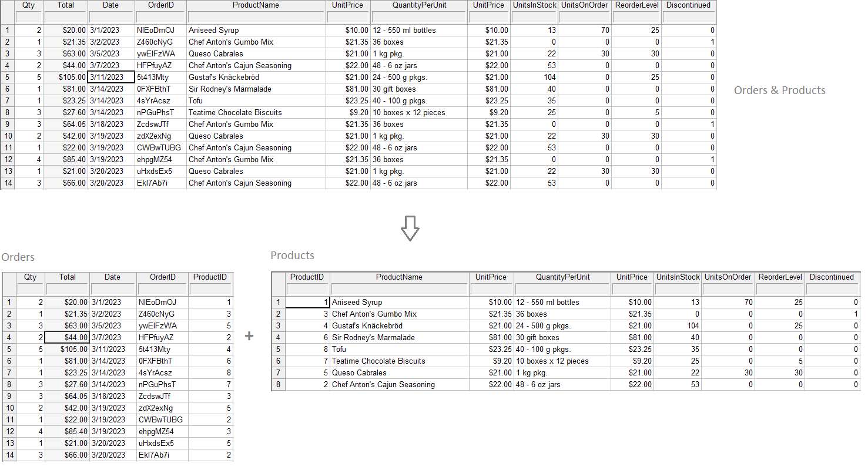Click the ProductID column header in Orders table
The width and height of the screenshot is (868, 470).
tap(210, 277)
